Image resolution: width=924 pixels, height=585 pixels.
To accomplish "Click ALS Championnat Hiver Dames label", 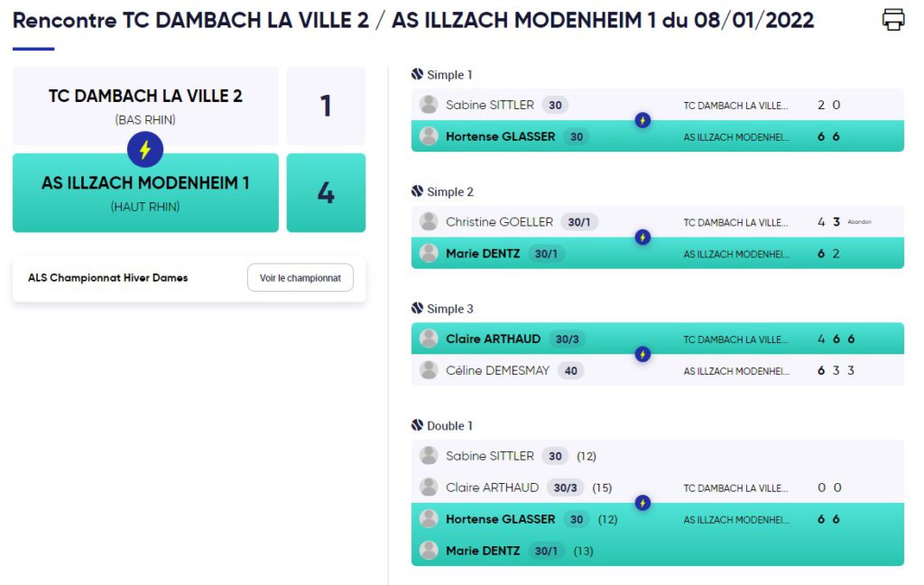I will tap(108, 278).
